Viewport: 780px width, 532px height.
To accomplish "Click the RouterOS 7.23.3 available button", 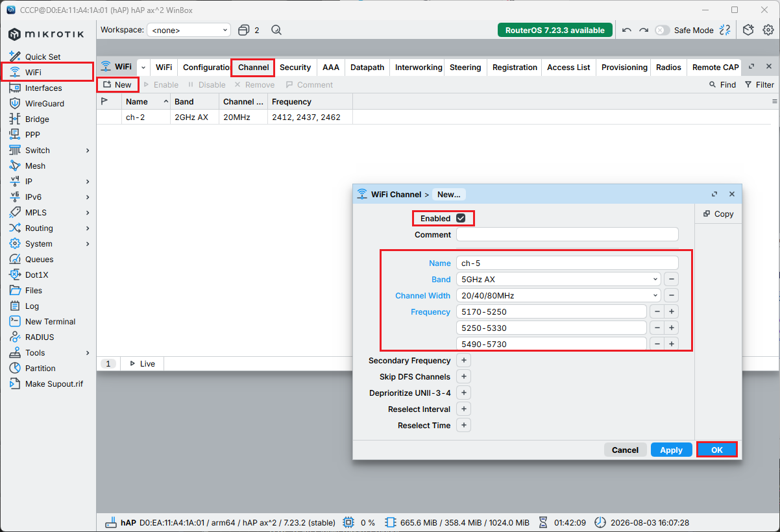I will pos(555,30).
